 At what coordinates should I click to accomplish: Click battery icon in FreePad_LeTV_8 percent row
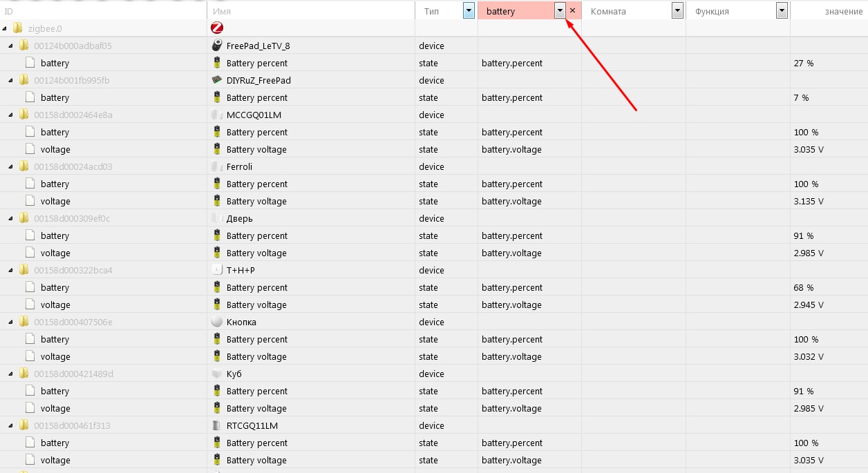217,63
